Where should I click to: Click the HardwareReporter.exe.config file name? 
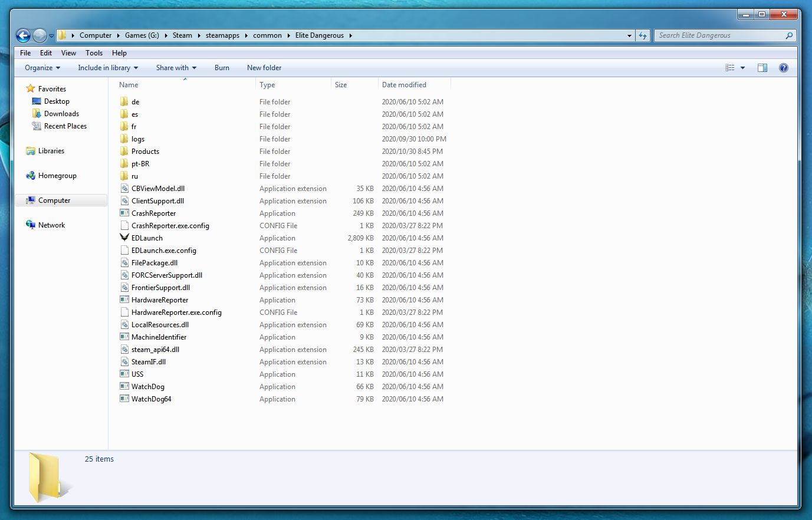[176, 312]
